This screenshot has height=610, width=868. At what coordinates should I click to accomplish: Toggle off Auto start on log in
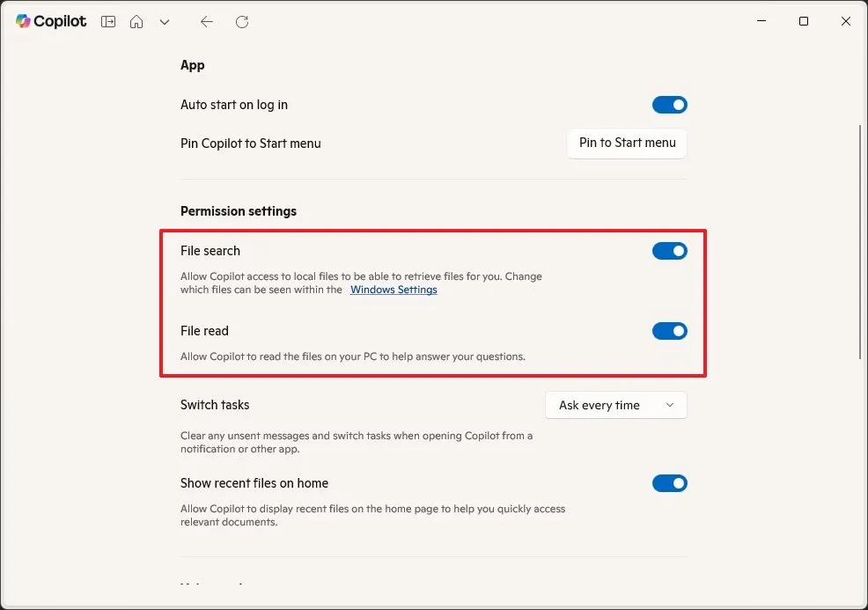pos(670,105)
